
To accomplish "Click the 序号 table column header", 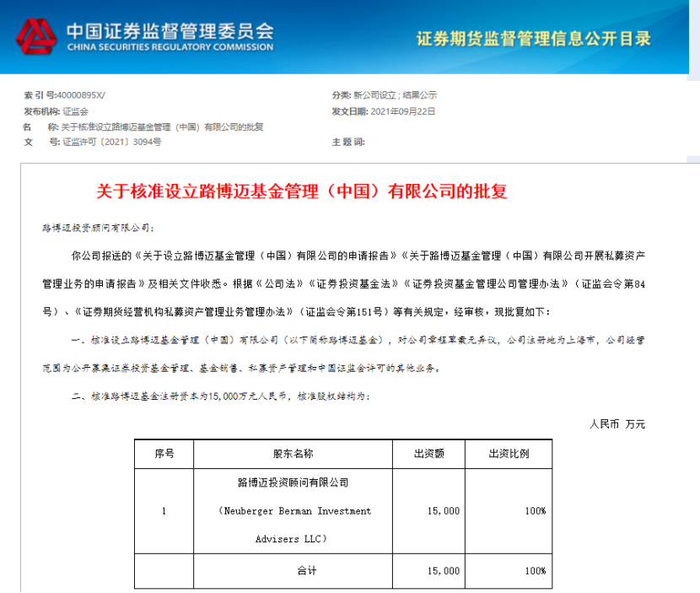I will (164, 454).
